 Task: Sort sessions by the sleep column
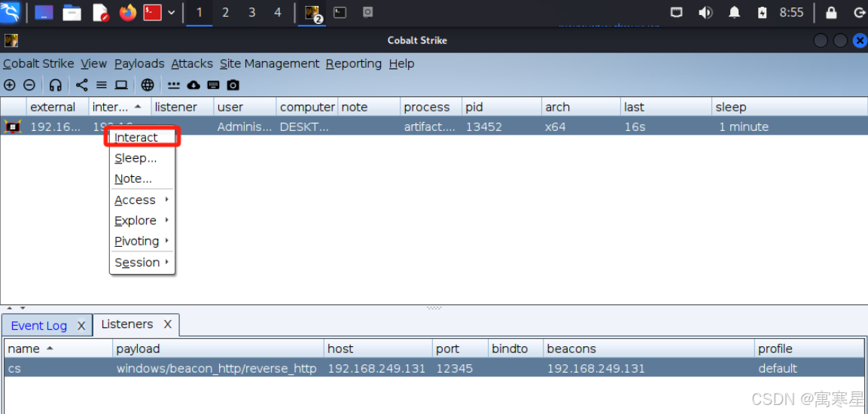(x=790, y=107)
